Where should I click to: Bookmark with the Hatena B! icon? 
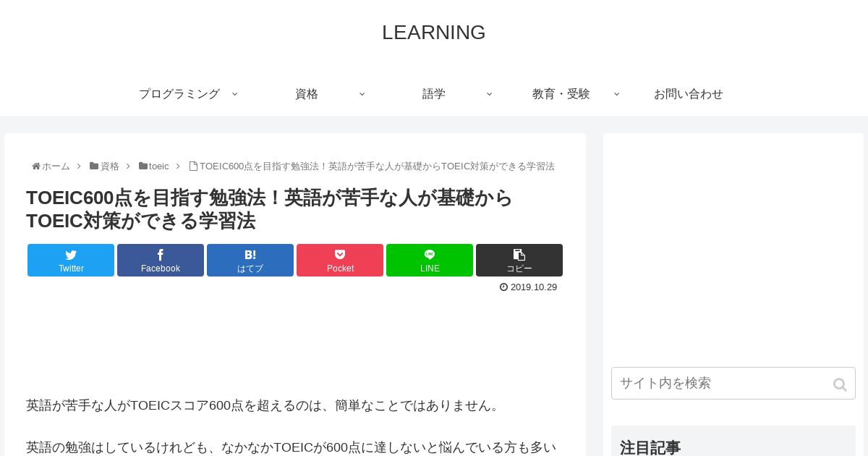250,255
